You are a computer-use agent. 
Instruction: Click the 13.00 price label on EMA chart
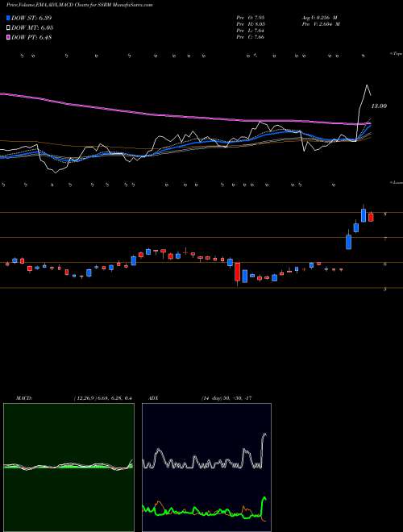pos(379,106)
